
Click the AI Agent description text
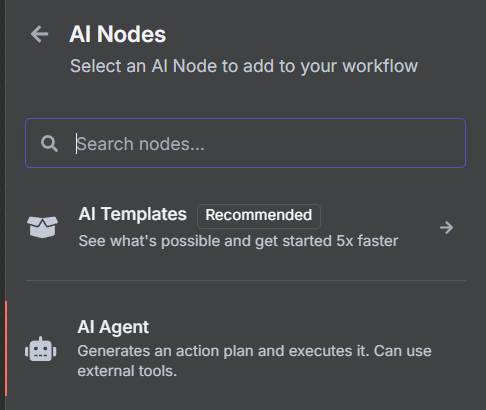(x=254, y=361)
